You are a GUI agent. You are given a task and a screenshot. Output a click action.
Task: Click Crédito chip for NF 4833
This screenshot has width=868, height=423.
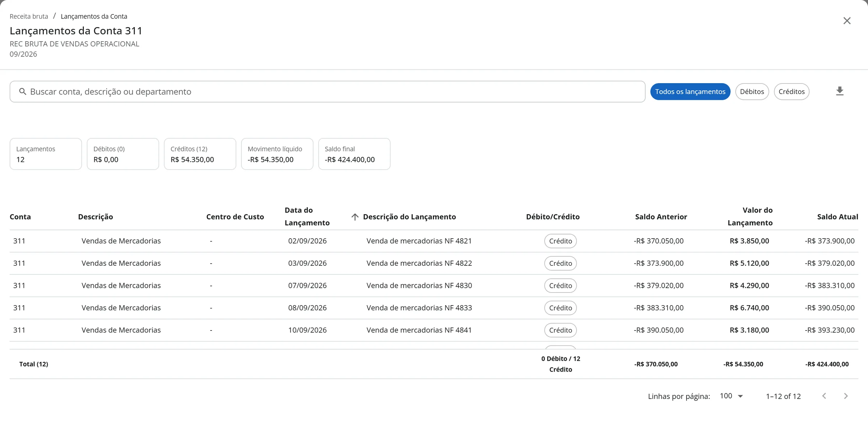point(560,308)
